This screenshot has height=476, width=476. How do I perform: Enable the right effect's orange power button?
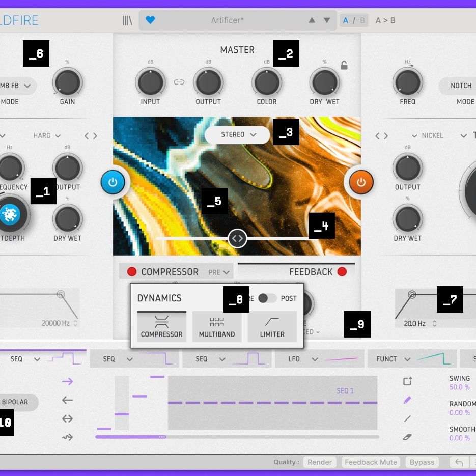[x=360, y=182]
